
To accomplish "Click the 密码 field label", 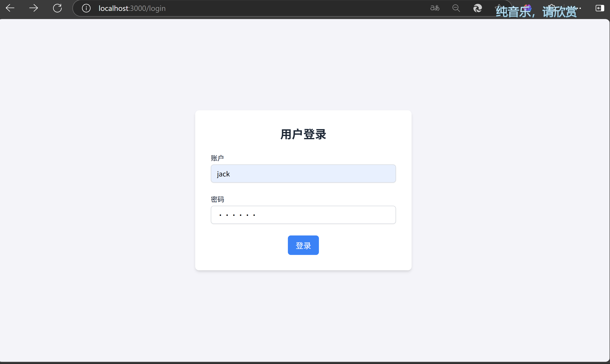I will pyautogui.click(x=217, y=199).
